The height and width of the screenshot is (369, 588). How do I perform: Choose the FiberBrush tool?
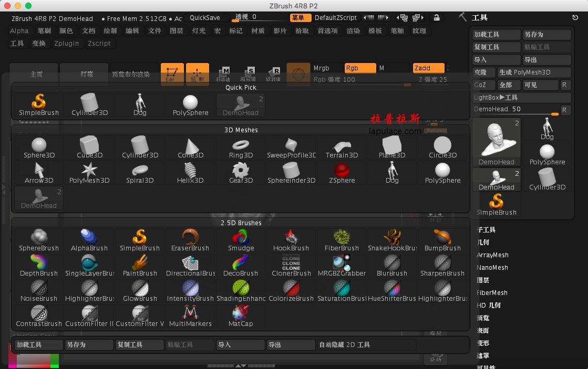[342, 241]
